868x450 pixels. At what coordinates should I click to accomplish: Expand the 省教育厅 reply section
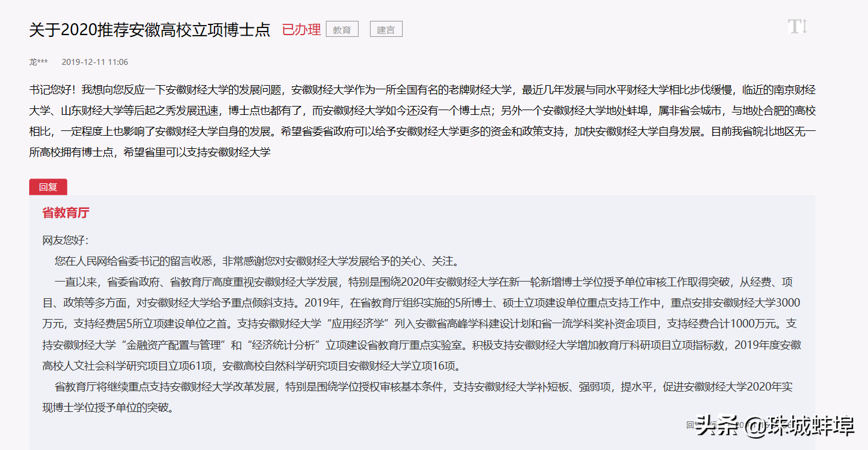(x=64, y=212)
